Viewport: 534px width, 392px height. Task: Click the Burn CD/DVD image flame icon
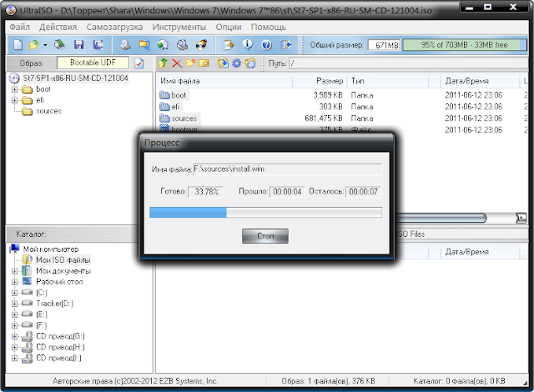tap(202, 44)
